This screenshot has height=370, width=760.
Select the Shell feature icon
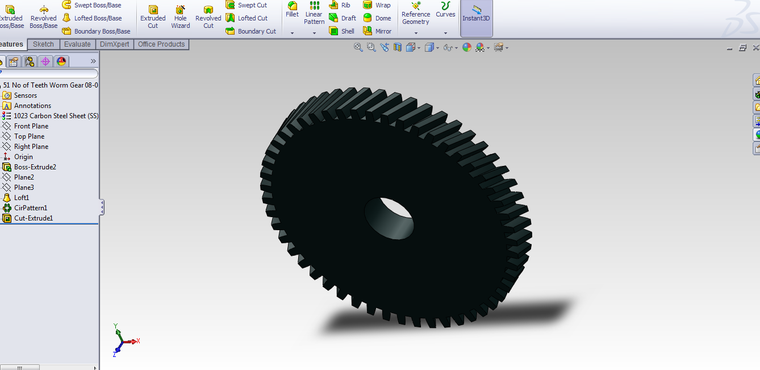[x=341, y=31]
